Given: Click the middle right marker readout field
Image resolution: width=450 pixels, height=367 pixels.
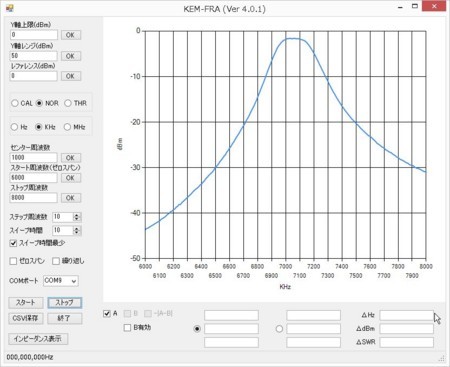Looking at the screenshot, I should point(313,329).
